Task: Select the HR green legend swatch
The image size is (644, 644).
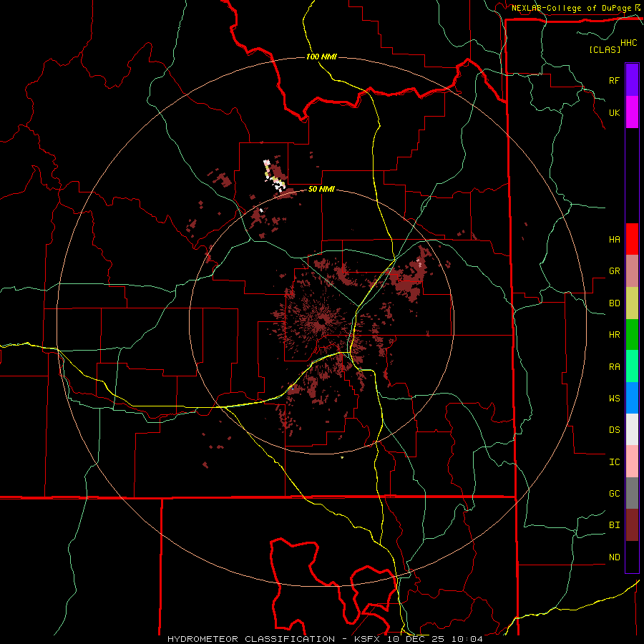Action: pos(632,335)
